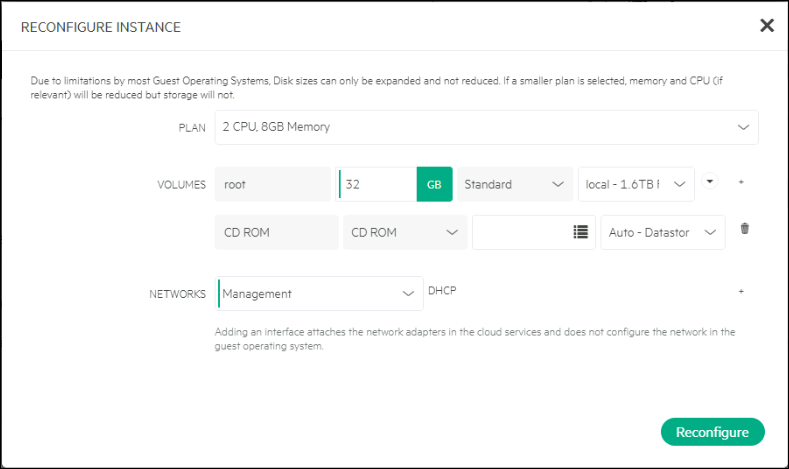Open the Management network dropdown

319,293
